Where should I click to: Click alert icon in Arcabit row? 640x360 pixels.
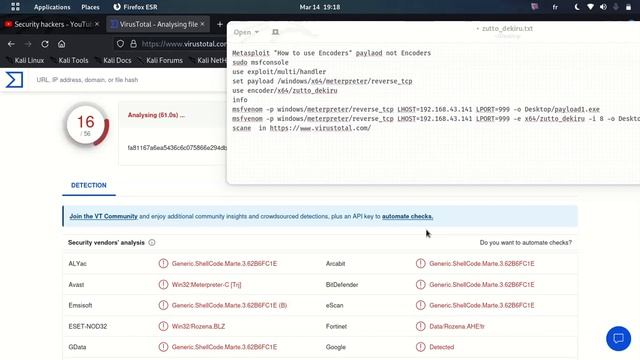[420, 263]
